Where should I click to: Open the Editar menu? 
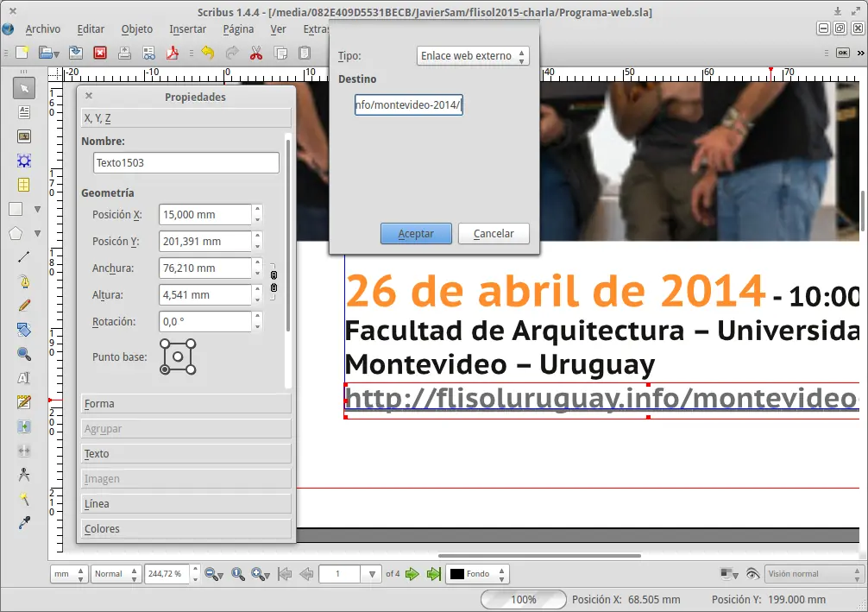coord(91,28)
